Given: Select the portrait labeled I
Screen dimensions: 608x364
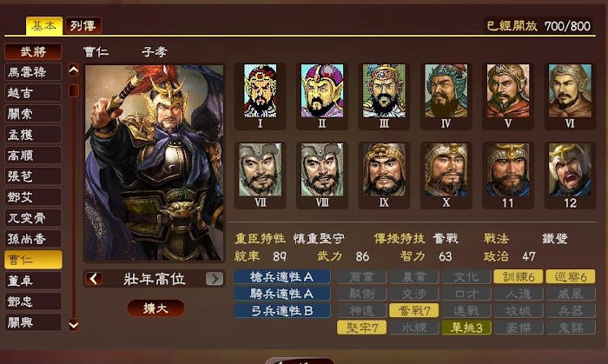Looking at the screenshot, I should click(x=261, y=96).
